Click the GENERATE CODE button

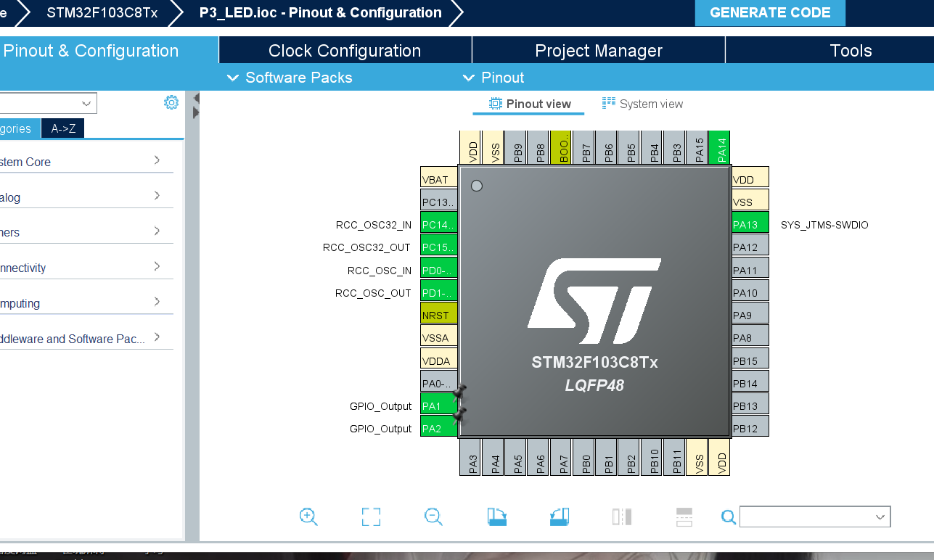click(x=770, y=13)
